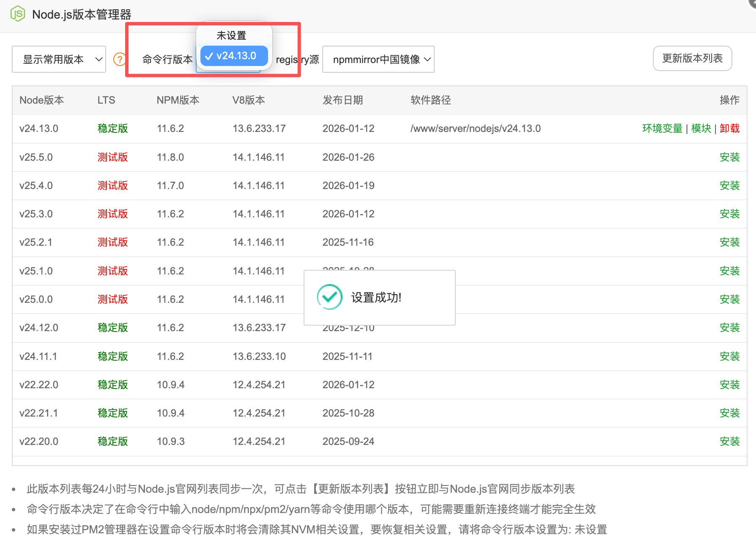Install Node version v25.5.0
The height and width of the screenshot is (543, 756).
729,157
